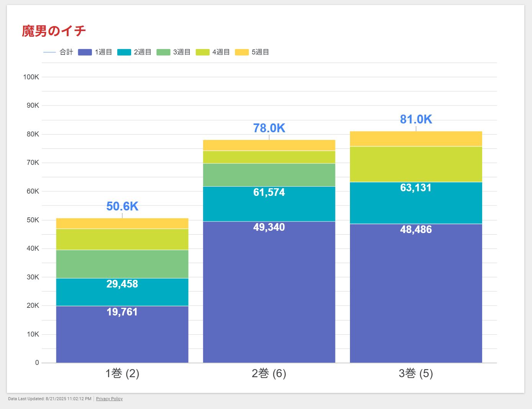Click the 50K y-axis label
Image resolution: width=532 pixels, height=409 pixels.
click(x=33, y=220)
